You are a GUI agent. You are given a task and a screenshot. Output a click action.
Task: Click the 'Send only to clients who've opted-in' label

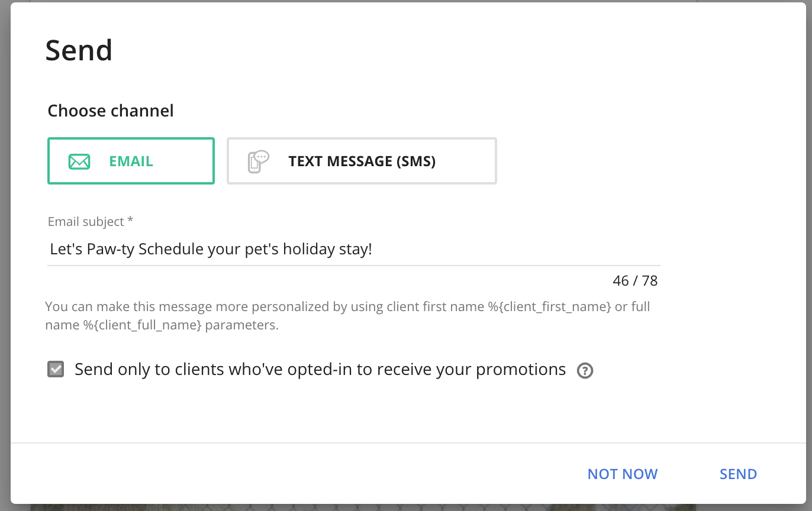[320, 370]
